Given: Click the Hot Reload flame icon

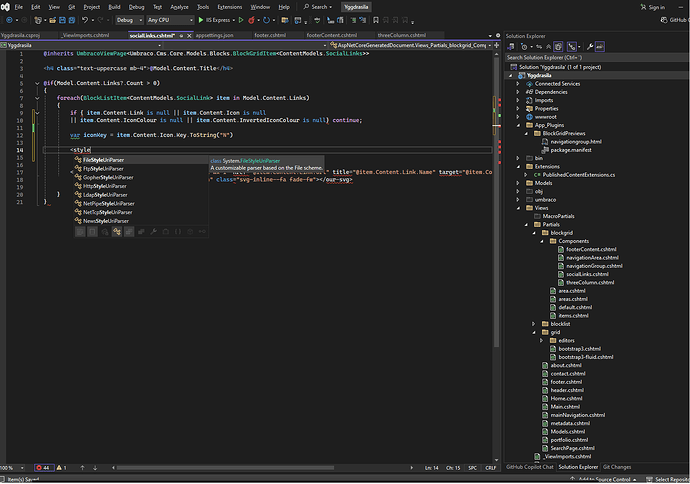Looking at the screenshot, I should point(251,20).
